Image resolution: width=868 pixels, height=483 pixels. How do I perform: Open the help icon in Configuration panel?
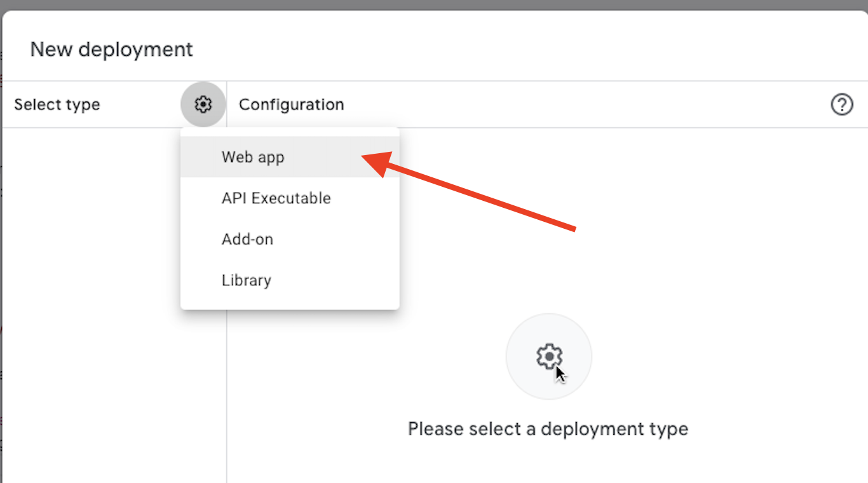(x=842, y=105)
